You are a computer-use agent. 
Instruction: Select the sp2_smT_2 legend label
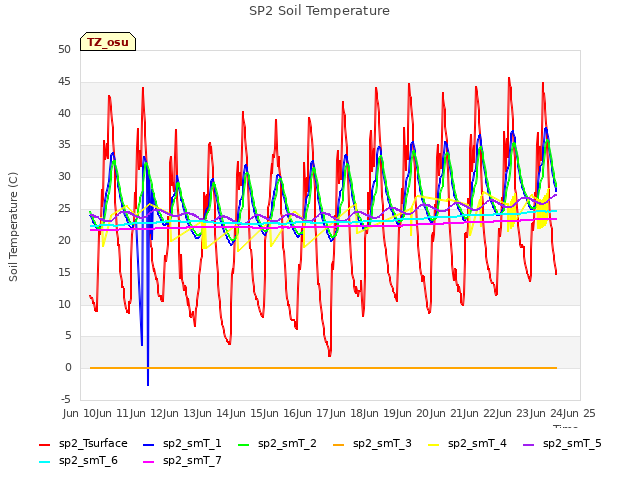pos(287,444)
